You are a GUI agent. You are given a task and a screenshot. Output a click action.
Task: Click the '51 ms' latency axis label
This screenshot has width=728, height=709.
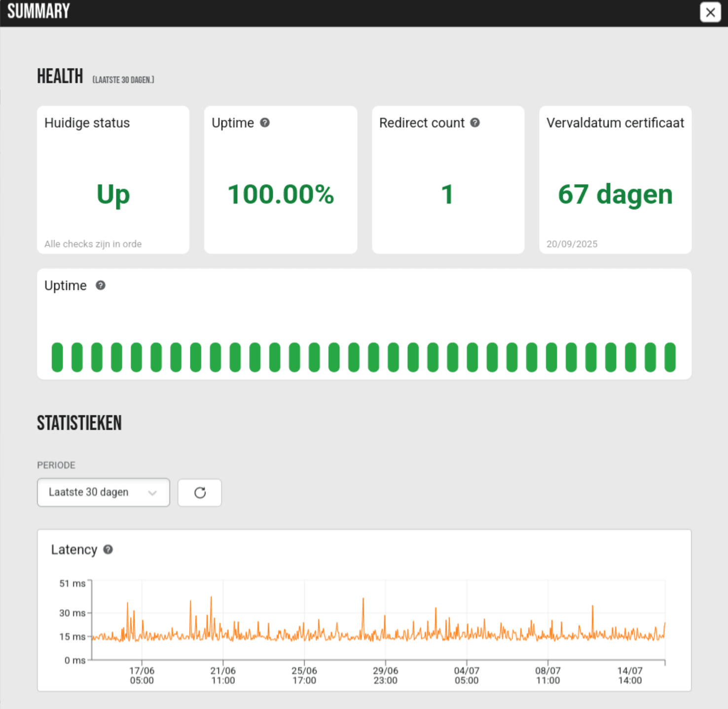pos(73,584)
